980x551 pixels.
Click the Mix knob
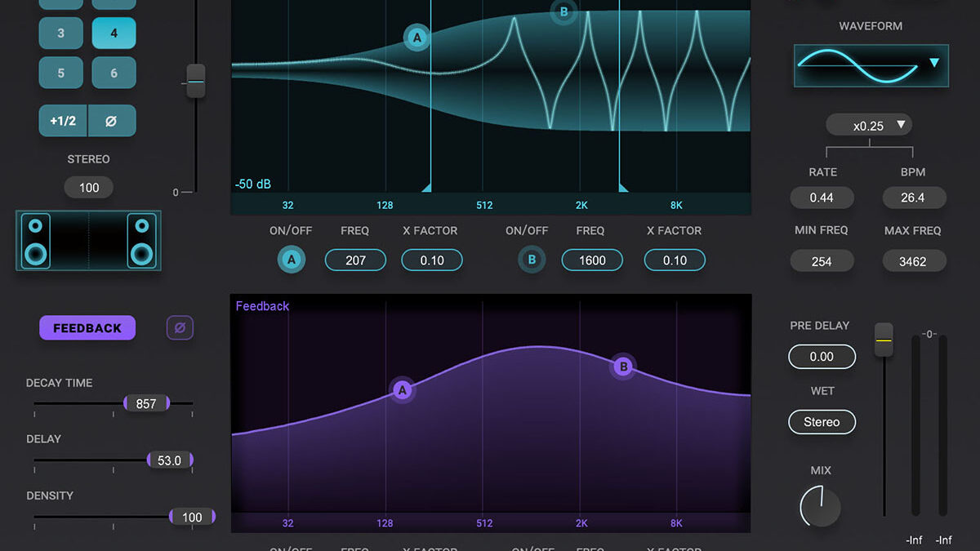click(x=821, y=506)
